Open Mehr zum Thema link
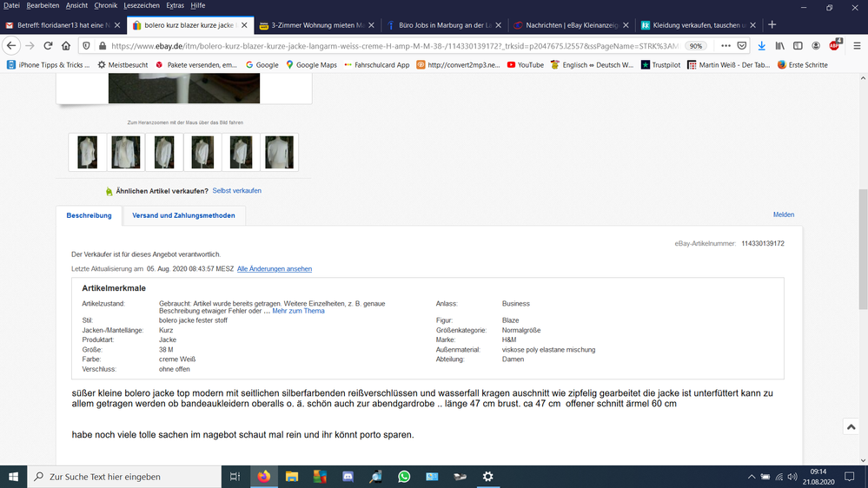Image resolution: width=868 pixels, height=488 pixels. (298, 311)
